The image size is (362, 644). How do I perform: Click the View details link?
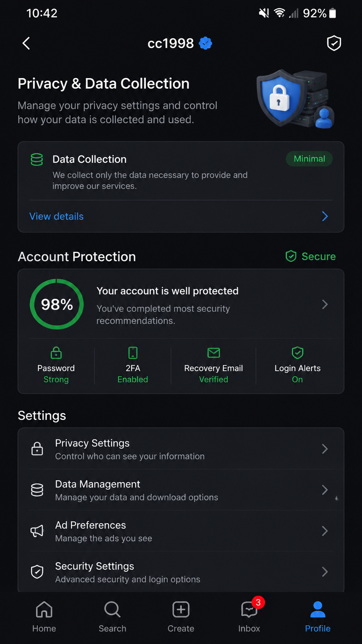point(57,216)
